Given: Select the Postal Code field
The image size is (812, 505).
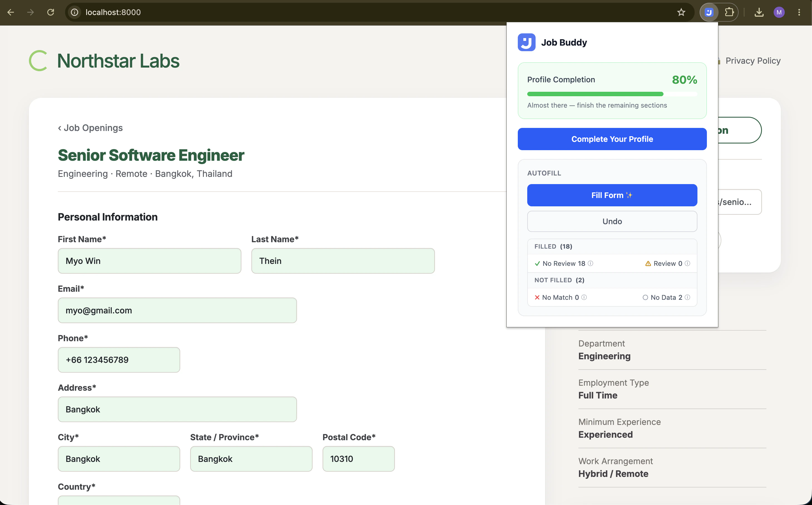Looking at the screenshot, I should pyautogui.click(x=358, y=459).
